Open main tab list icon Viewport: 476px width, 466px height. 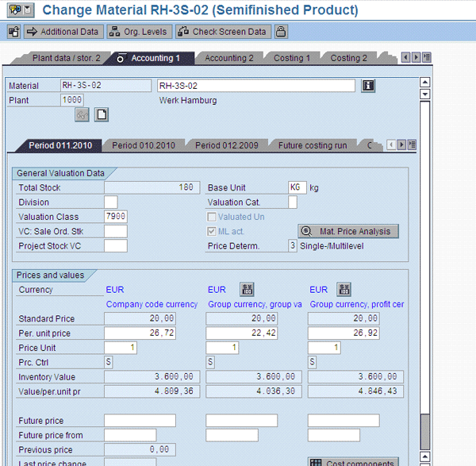click(427, 57)
